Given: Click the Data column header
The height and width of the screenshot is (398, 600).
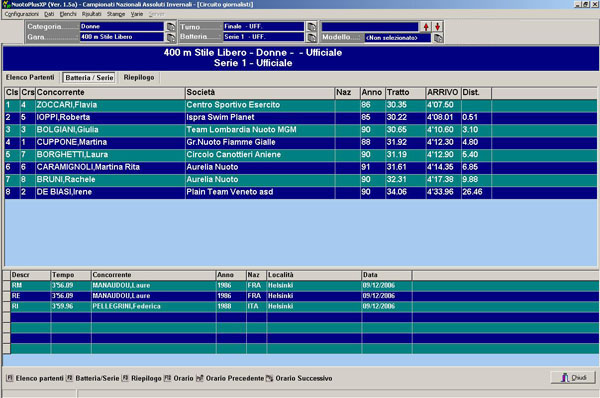Looking at the screenshot, I should pyautogui.click(x=386, y=275).
